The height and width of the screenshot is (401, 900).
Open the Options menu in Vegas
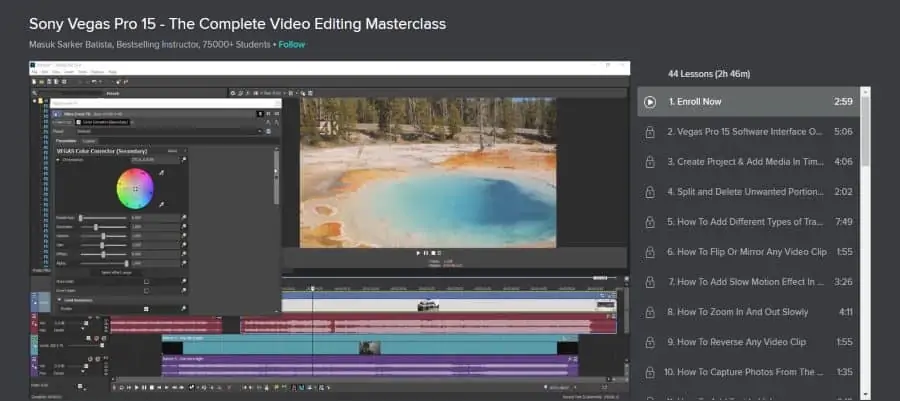pyautogui.click(x=98, y=72)
